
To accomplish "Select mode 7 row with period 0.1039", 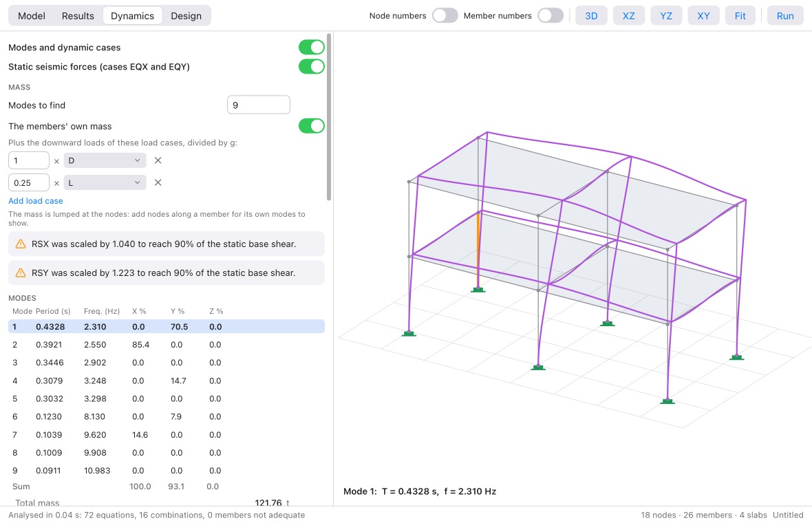I will (167, 434).
